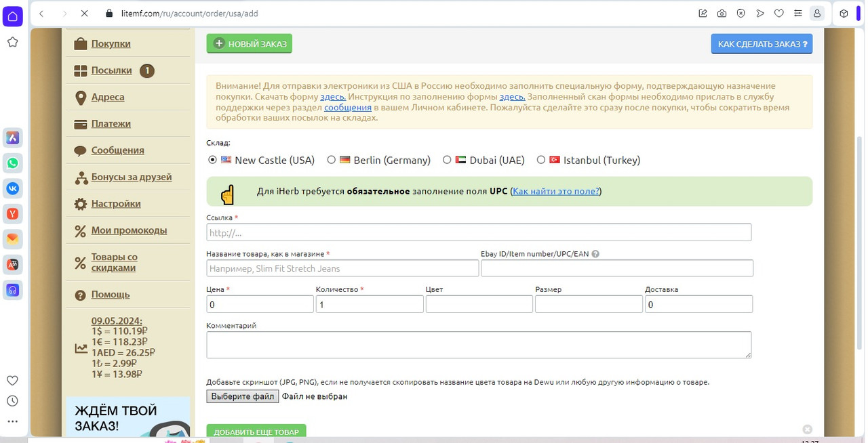Open Покупки menu item
Screen dimensions: 868x443
(x=111, y=43)
